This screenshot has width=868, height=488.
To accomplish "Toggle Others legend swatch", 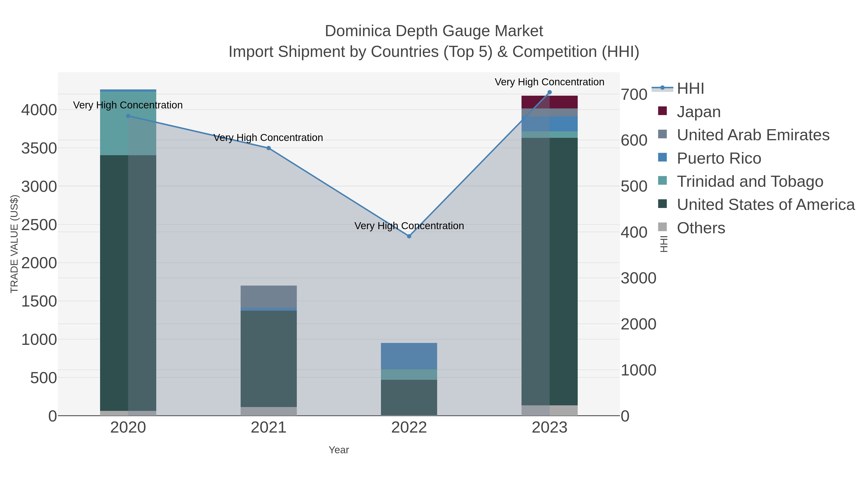I will tap(662, 227).
